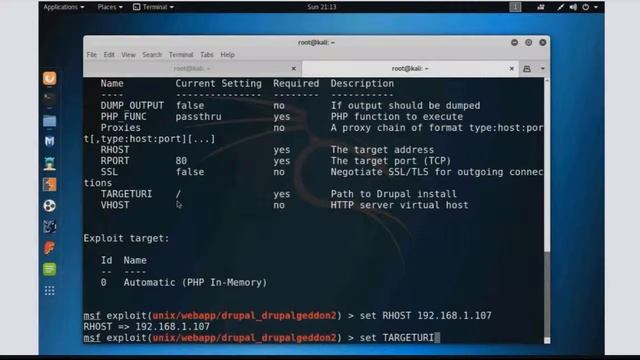Open Faraday orange dock icon
Image resolution: width=640 pixels, height=360 pixels.
point(49,248)
